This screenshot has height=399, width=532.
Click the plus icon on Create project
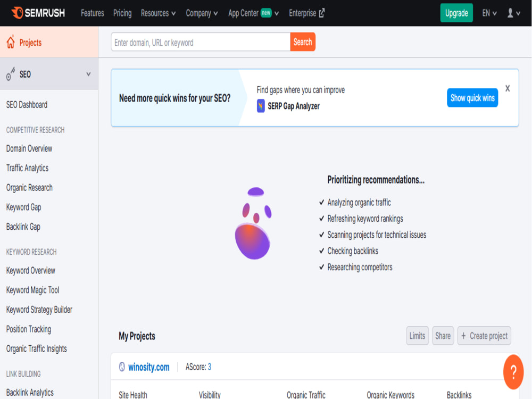click(x=463, y=336)
